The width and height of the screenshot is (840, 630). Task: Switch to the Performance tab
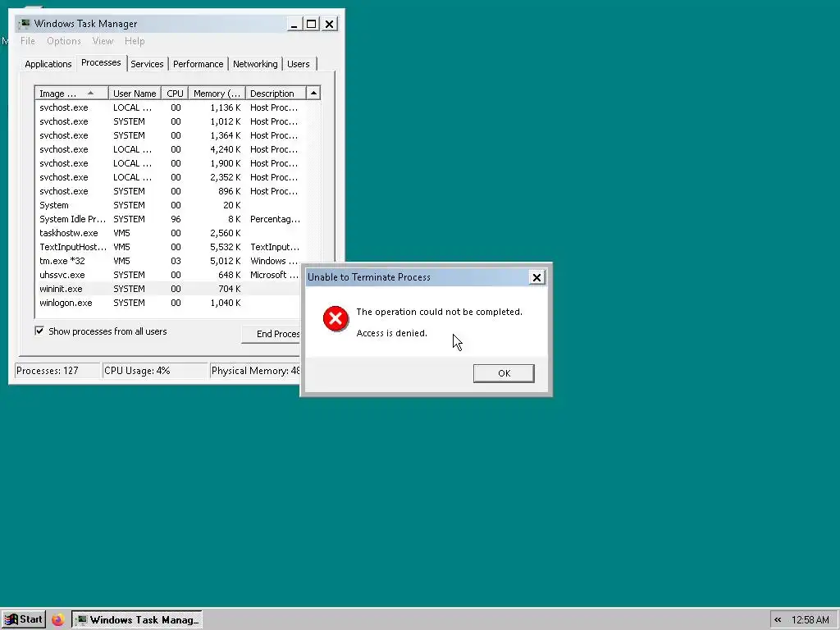point(198,64)
